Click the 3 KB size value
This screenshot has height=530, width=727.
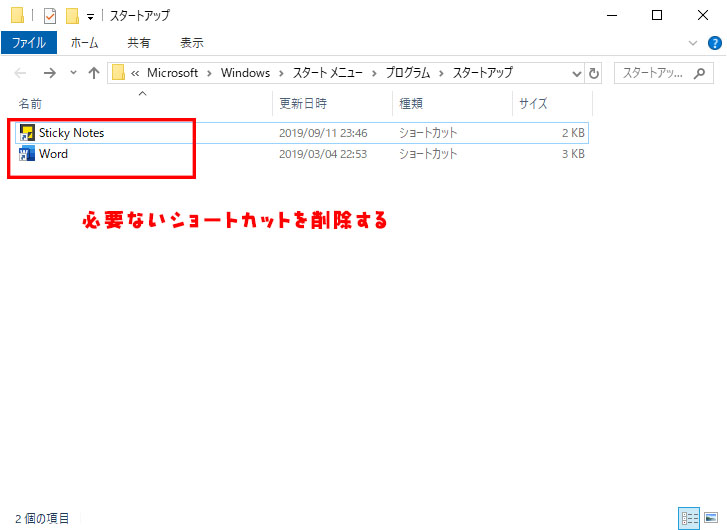573,154
